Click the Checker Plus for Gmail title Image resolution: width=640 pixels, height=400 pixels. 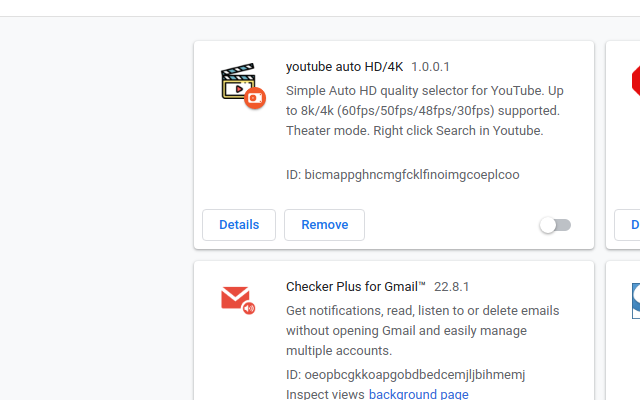pyautogui.click(x=356, y=287)
